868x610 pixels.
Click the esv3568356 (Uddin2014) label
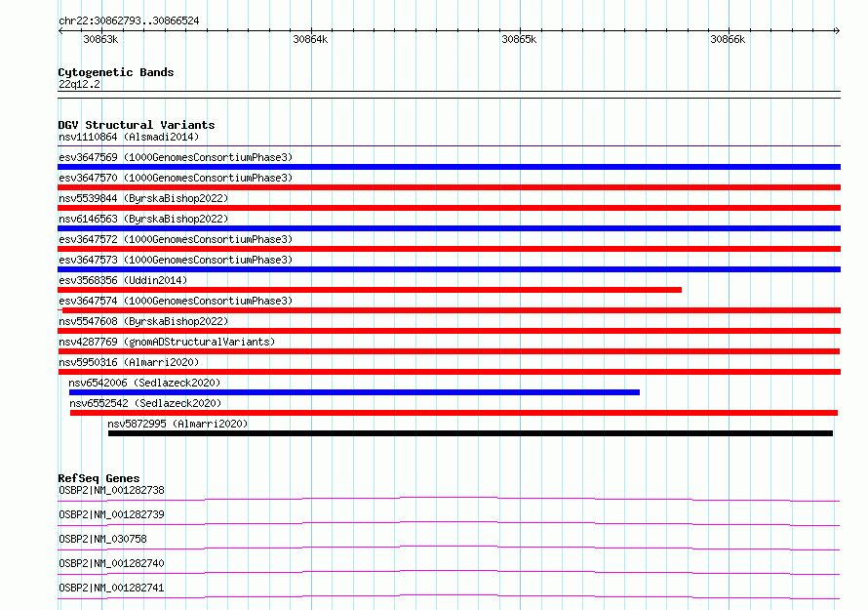123,280
